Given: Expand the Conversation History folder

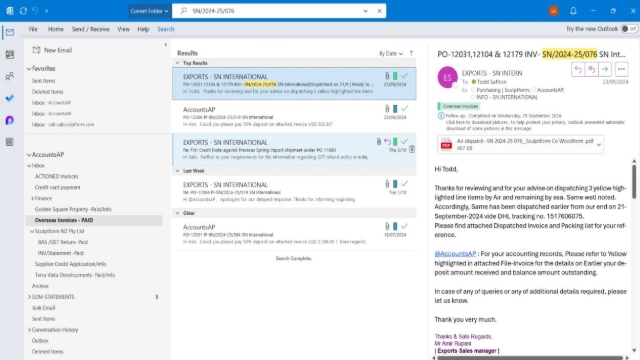Looking at the screenshot, I should (x=29, y=330).
